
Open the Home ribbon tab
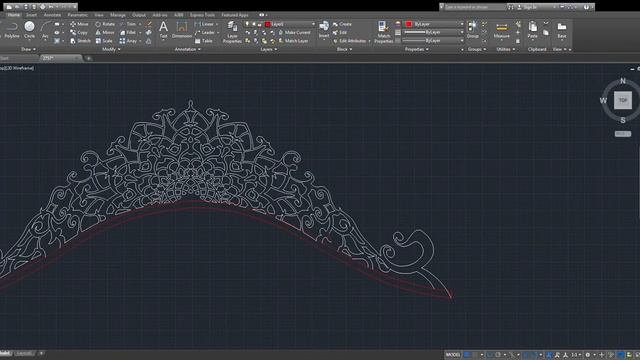point(13,15)
